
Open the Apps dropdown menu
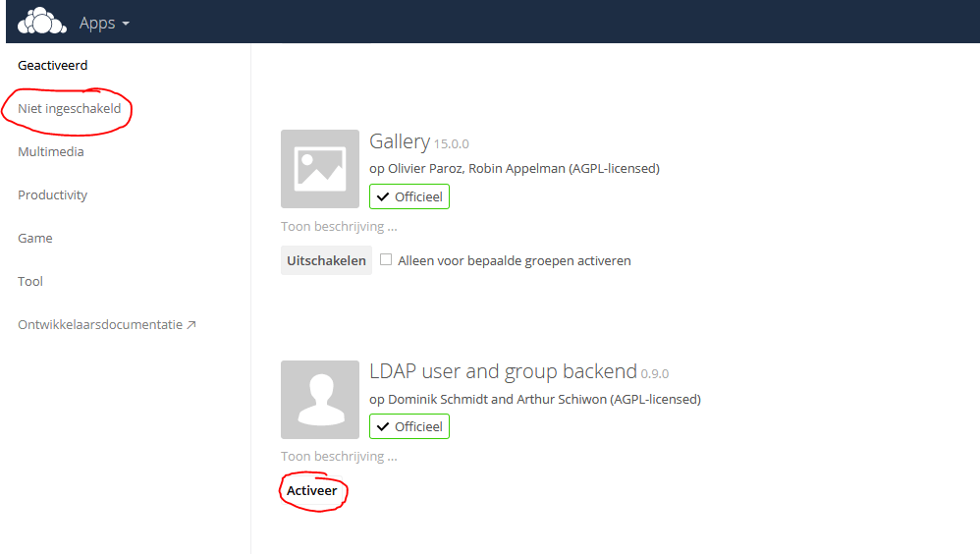[x=104, y=23]
